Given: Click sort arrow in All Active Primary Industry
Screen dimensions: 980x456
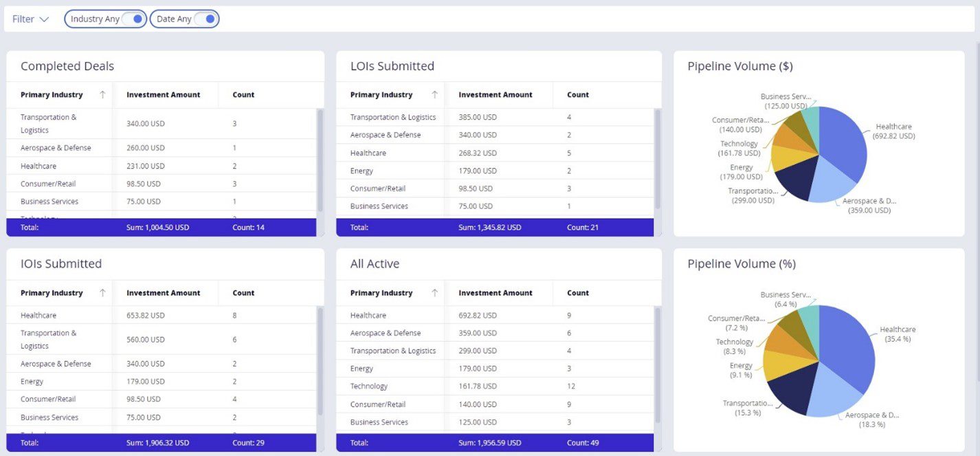Looking at the screenshot, I should (x=434, y=293).
